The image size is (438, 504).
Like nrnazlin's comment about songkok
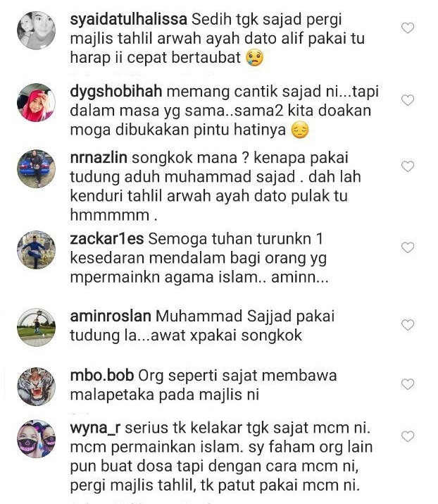click(x=408, y=166)
